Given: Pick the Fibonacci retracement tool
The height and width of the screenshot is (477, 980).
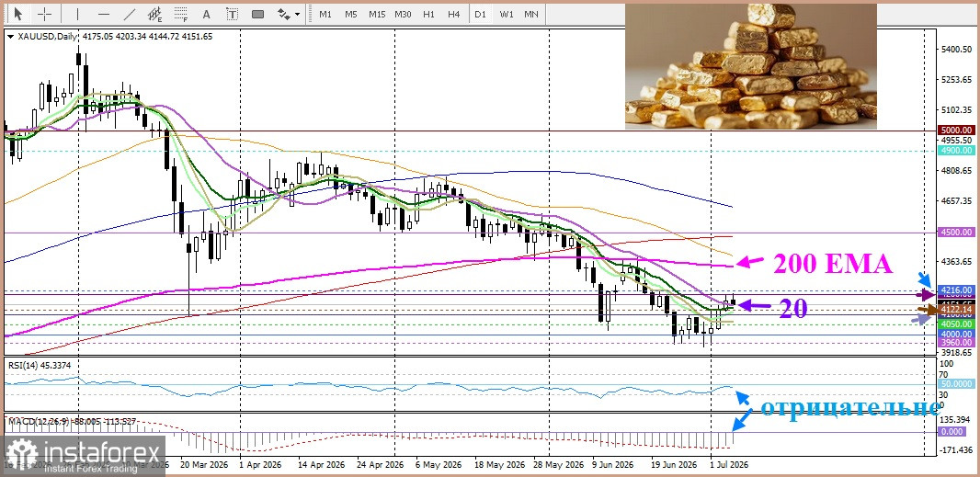Looking at the screenshot, I should [180, 14].
